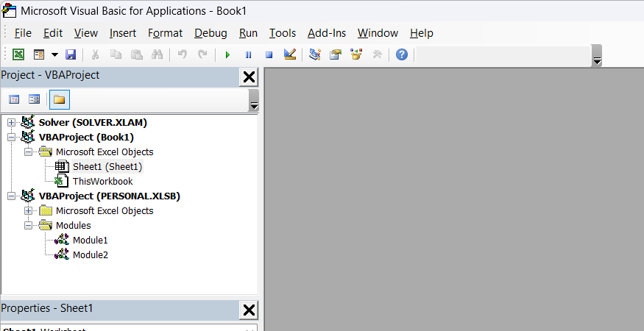The height and width of the screenshot is (331, 644).
Task: Click the Insert UserForm toolbar icon
Action: tap(39, 54)
